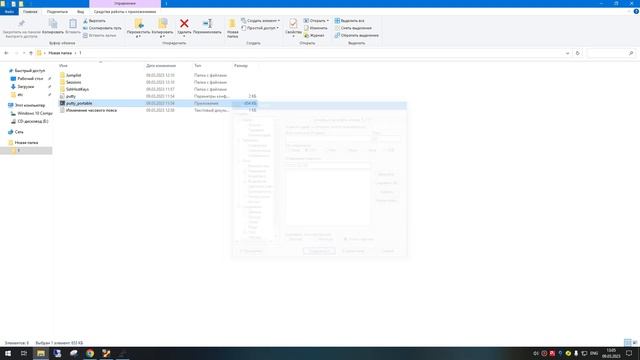The image size is (640, 360).
Task: Open Загрузки in the navigation pane
Action: click(26, 87)
